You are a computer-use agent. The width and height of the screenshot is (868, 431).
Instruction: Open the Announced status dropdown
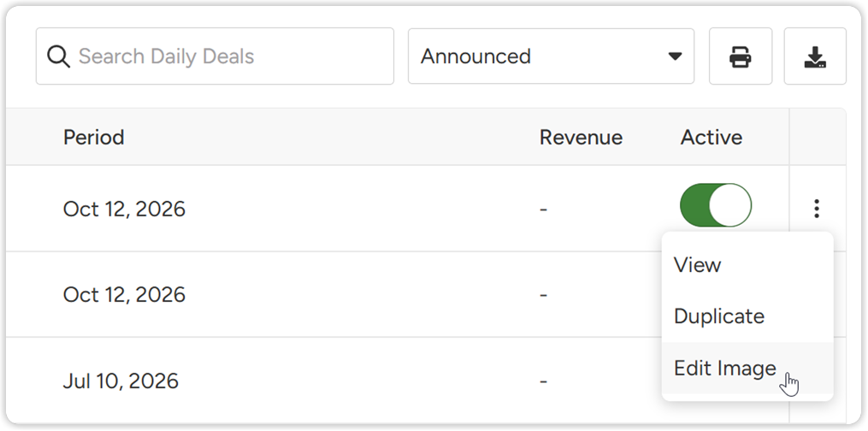tap(551, 56)
